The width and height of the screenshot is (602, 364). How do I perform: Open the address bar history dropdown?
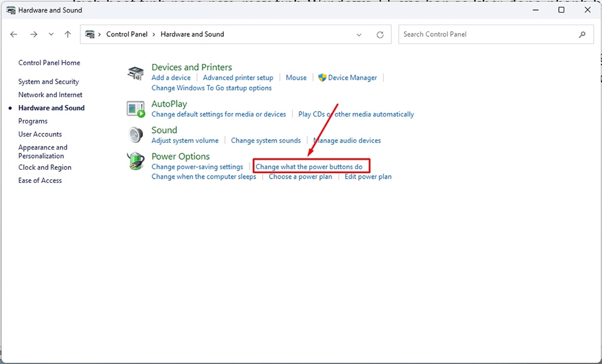[x=359, y=34]
